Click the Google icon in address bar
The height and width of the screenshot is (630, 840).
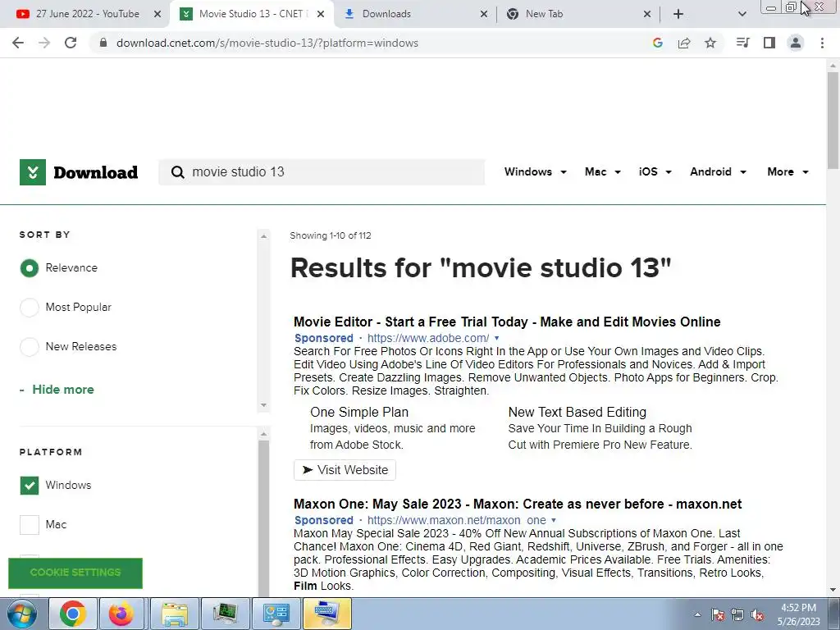pos(658,43)
